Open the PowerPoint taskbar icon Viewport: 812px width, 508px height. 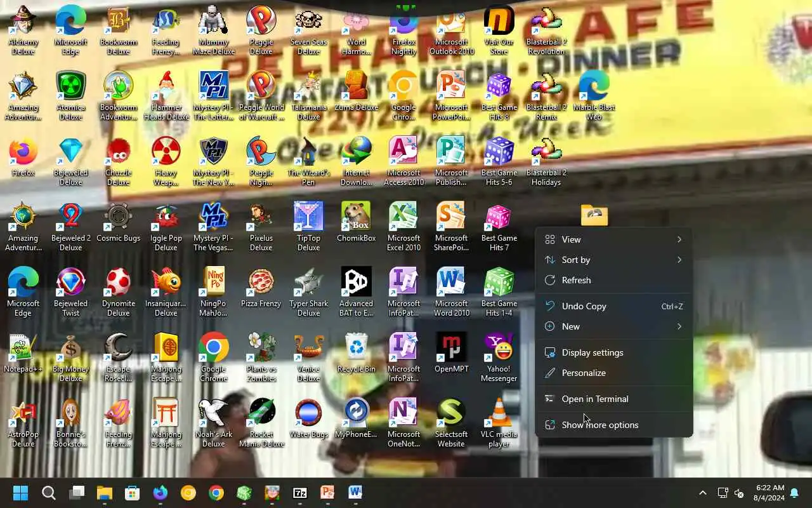327,493
